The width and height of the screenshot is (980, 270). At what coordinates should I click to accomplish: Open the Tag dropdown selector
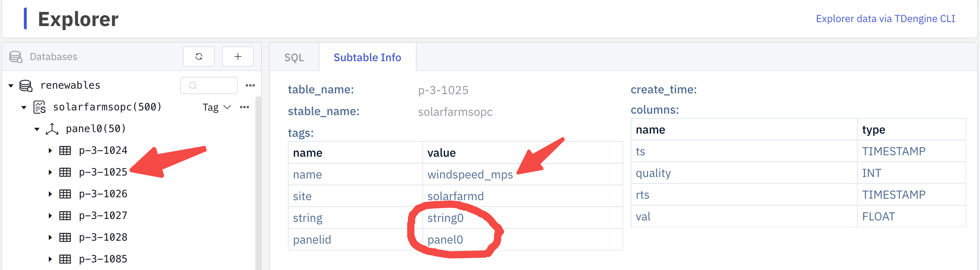(217, 107)
